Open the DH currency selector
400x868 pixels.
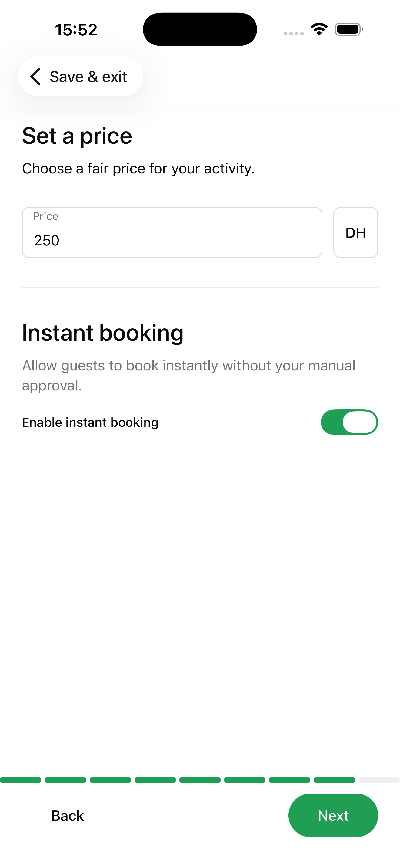355,232
